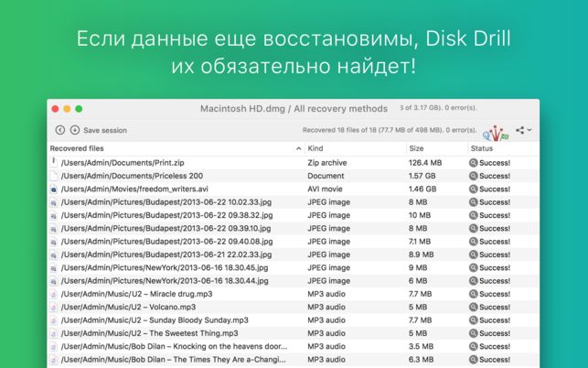Click JPEG icon for NewYork 18.30.45.jpg
588x368 pixels.
click(x=54, y=267)
